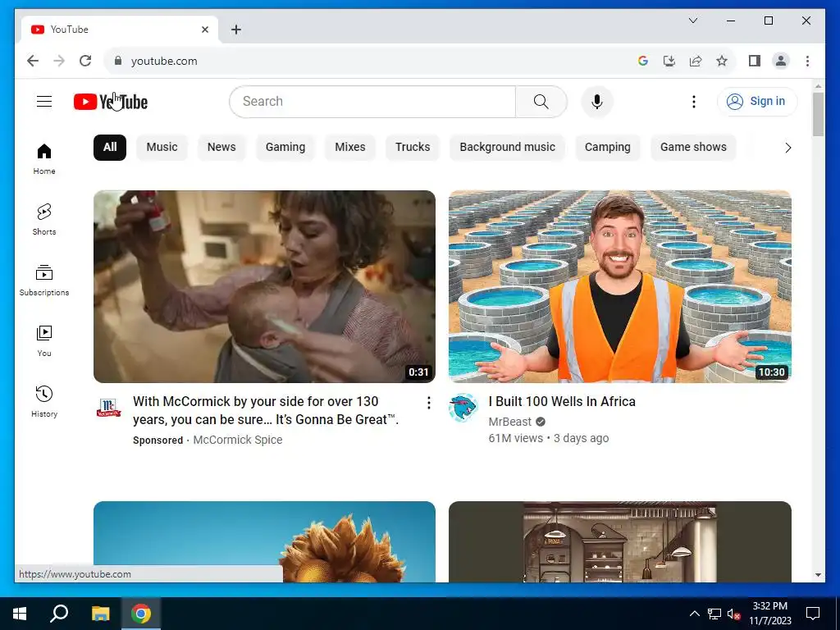This screenshot has height=630, width=840.
Task: Select the Music filter chip
Action: [162, 148]
